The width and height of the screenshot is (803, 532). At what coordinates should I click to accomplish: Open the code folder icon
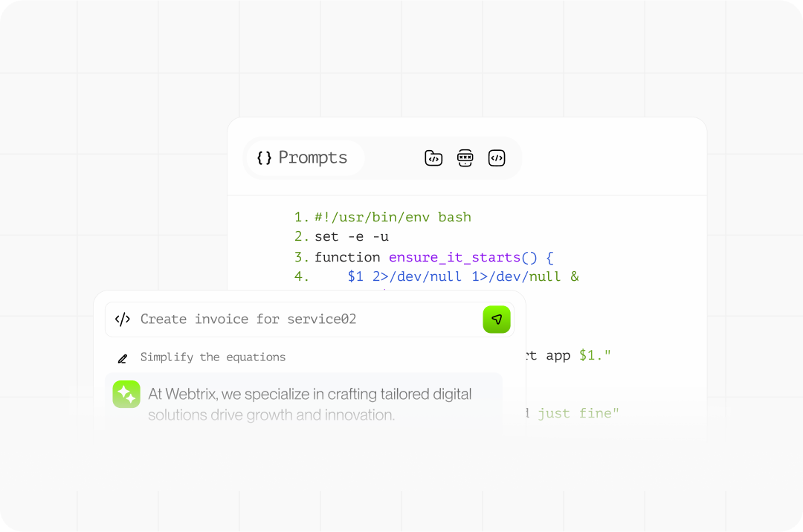click(x=433, y=158)
